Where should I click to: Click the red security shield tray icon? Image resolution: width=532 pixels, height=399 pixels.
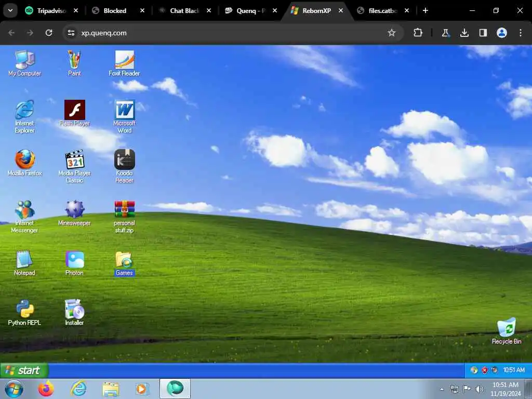[x=485, y=370]
